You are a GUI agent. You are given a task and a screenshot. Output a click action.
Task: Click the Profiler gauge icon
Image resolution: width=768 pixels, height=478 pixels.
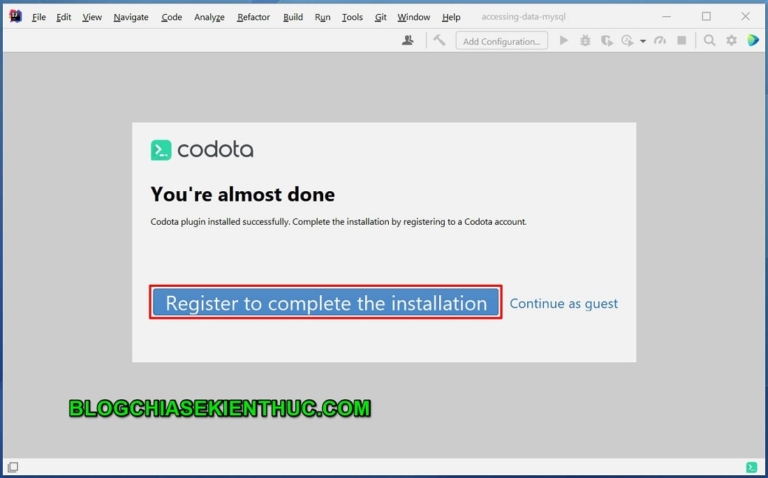(x=660, y=41)
